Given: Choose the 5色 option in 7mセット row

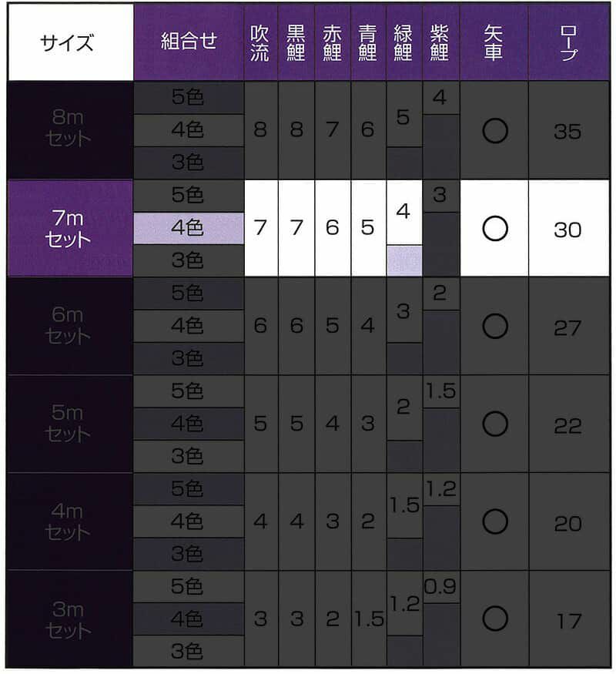Looking at the screenshot, I should pyautogui.click(x=188, y=196).
